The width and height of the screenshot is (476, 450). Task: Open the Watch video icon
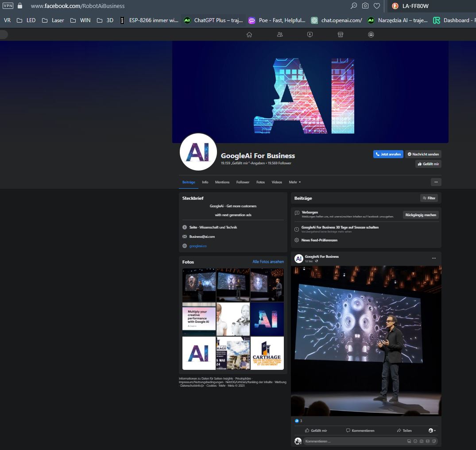pos(310,35)
